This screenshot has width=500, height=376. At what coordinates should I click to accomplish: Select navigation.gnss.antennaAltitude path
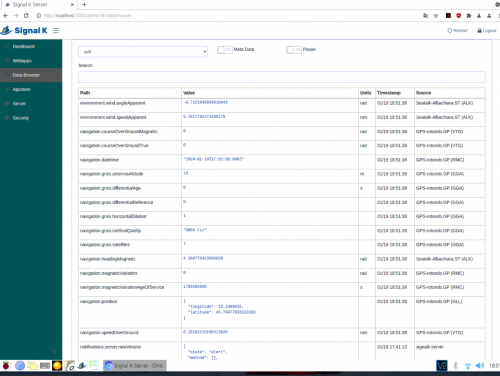[112, 174]
